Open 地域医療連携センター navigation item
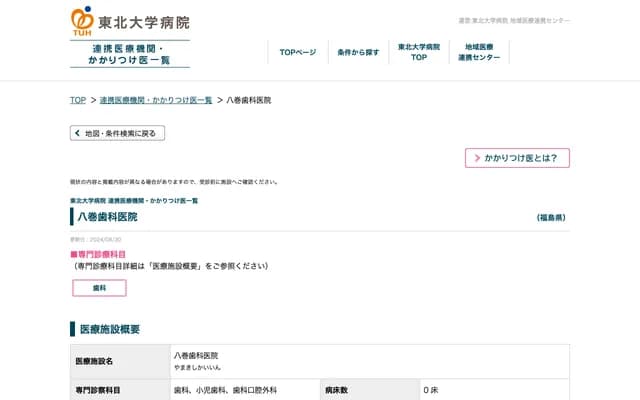Image resolution: width=640 pixels, height=400 pixels. tap(478, 52)
